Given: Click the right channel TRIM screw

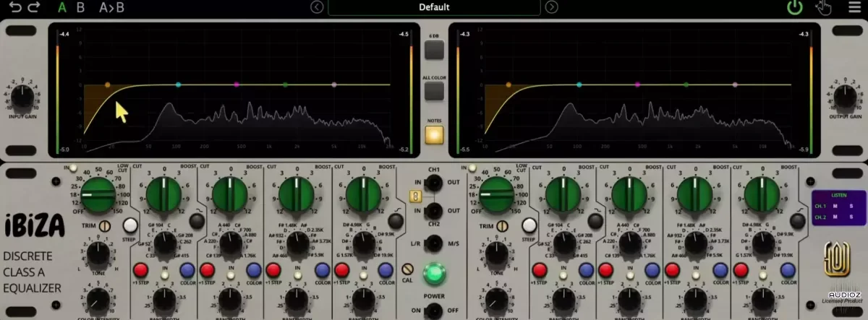Looking at the screenshot, I should [503, 226].
